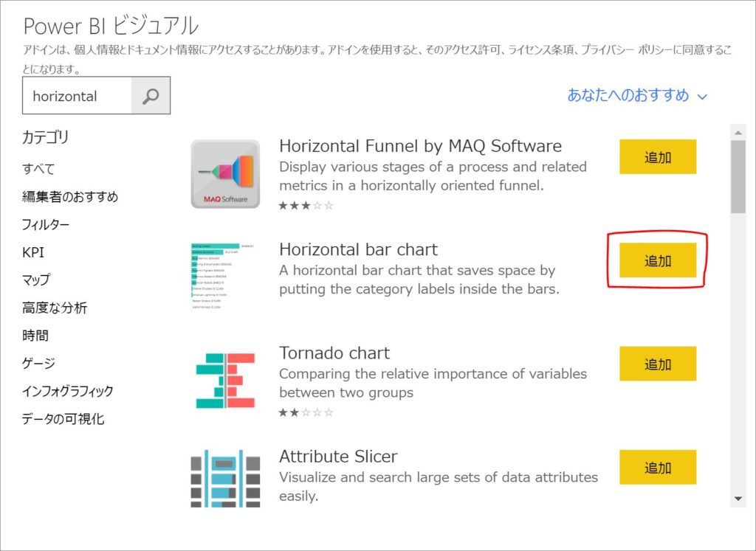Image resolution: width=756 pixels, height=551 pixels.
Task: Select the マップ category
Action: click(x=36, y=280)
